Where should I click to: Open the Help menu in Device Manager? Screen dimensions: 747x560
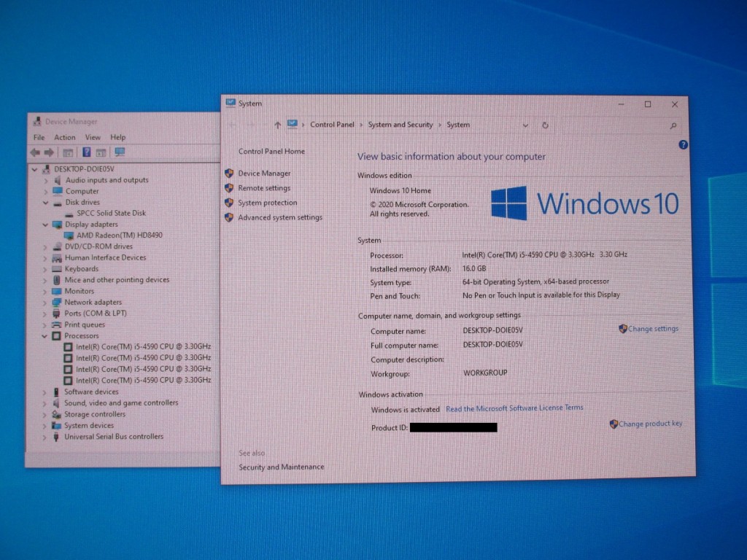pos(117,137)
